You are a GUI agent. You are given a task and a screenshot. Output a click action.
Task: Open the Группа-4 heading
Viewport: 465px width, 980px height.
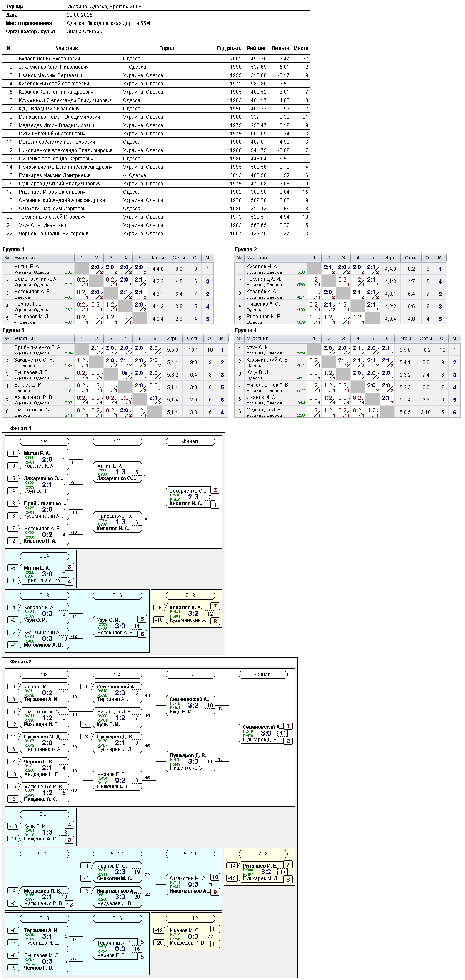(246, 330)
